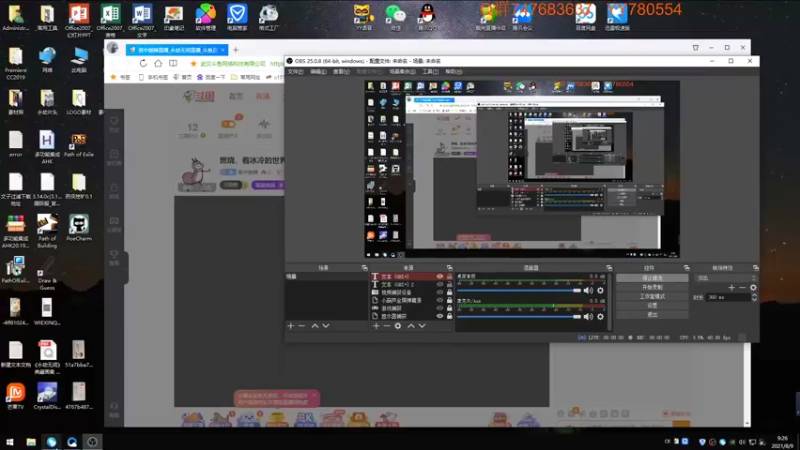Open File Explorer from taskbar

coord(31,442)
